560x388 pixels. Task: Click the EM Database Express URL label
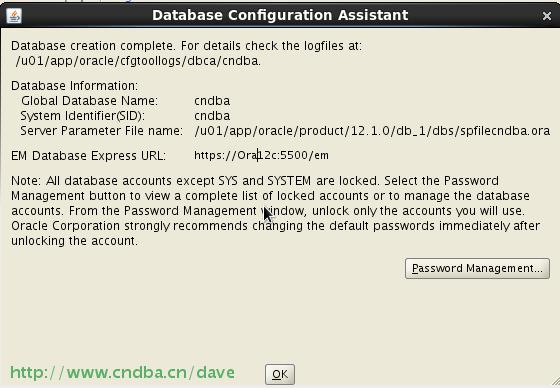point(89,156)
